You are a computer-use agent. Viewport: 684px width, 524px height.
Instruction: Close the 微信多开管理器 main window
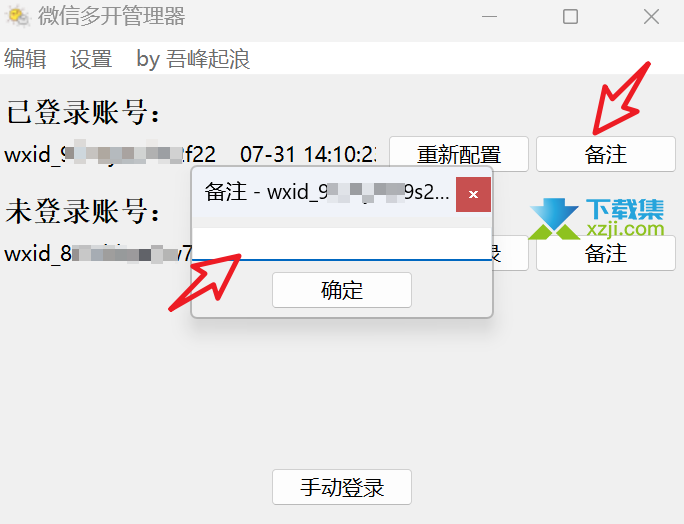pos(651,17)
